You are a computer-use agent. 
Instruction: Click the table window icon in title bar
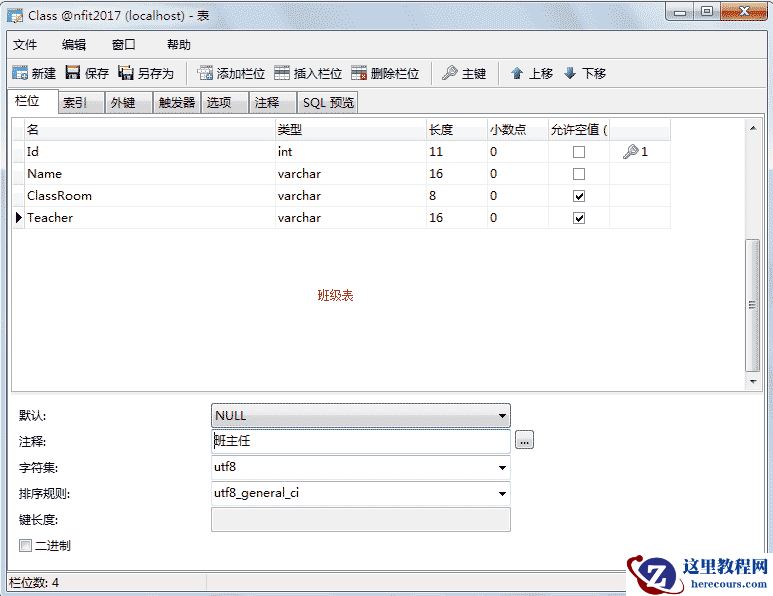coord(15,15)
